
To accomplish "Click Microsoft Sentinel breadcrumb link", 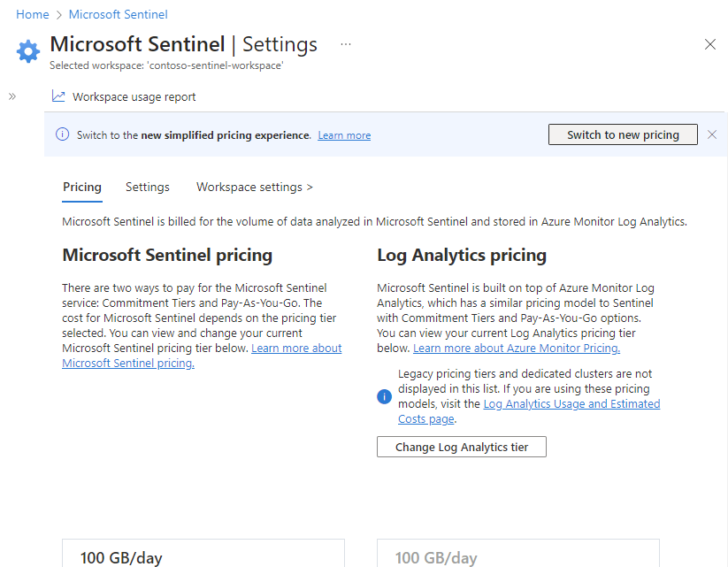I will click(x=118, y=14).
